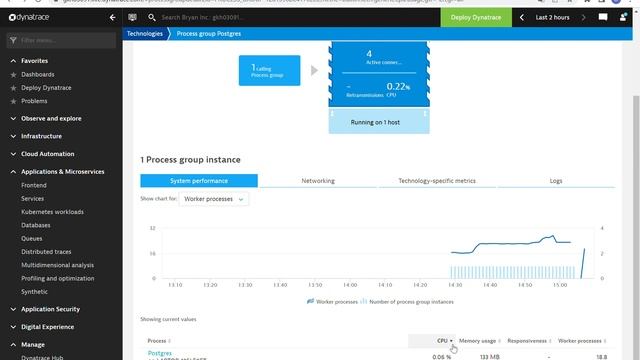The height and width of the screenshot is (360, 640).
Task: Open Problems in sidebar
Action: click(34, 101)
